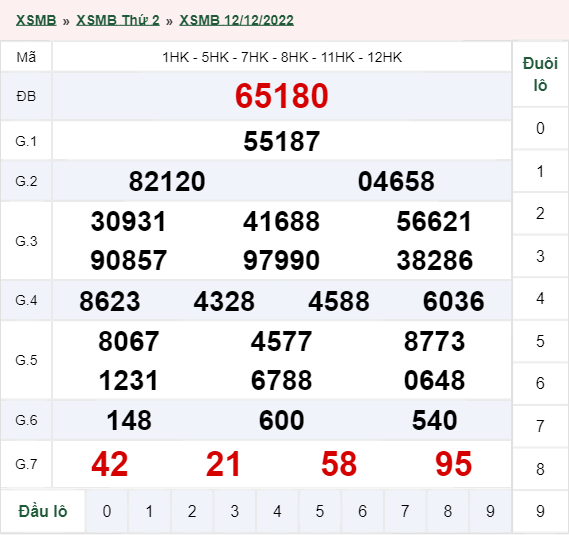Select Đầu lô digit 4

tap(277, 511)
